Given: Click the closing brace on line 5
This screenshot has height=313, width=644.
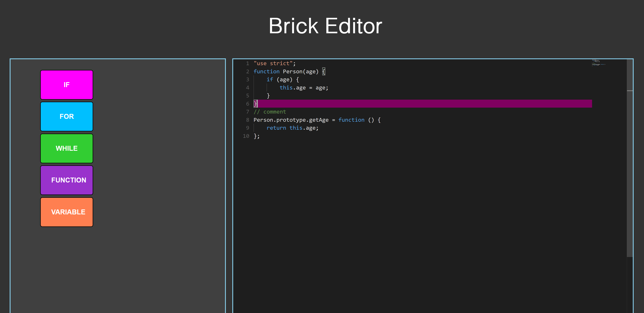Looking at the screenshot, I should pos(268,96).
